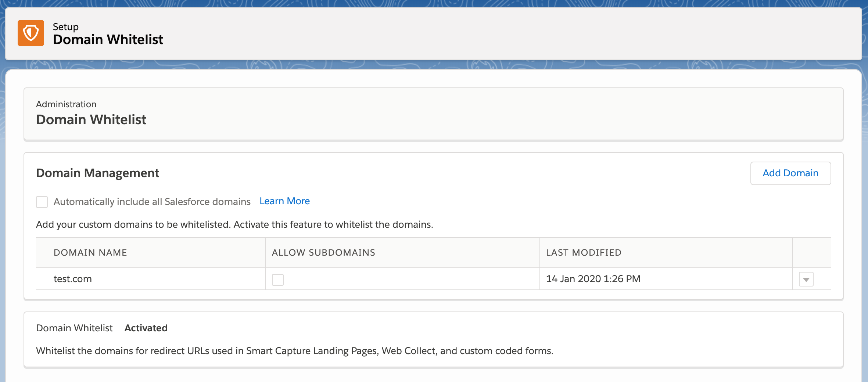868x382 pixels.
Task: Open the Learn More link
Action: (284, 201)
